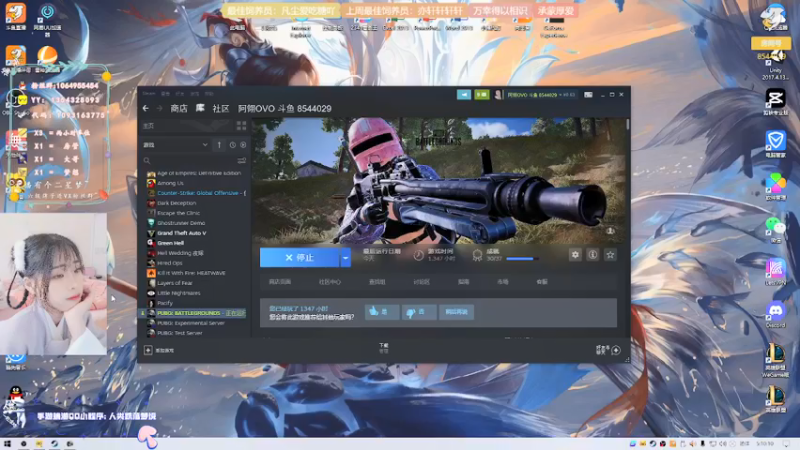800x450 pixels.
Task: Click the green friends button in Steam header
Action: (x=482, y=94)
